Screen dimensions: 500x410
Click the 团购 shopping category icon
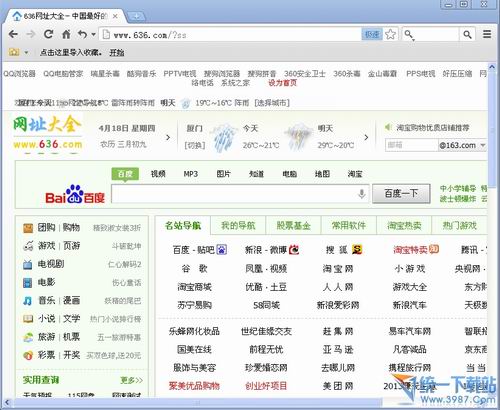[28, 228]
